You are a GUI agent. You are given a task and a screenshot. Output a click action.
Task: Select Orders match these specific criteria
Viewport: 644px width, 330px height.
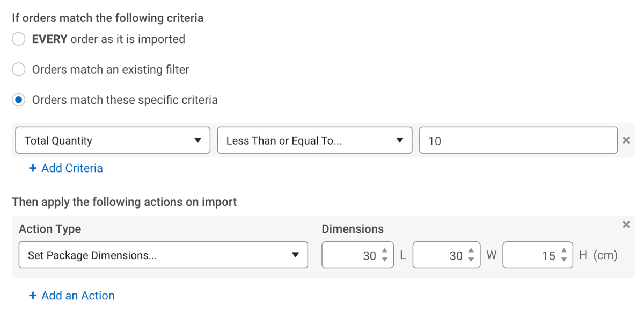[x=18, y=99]
